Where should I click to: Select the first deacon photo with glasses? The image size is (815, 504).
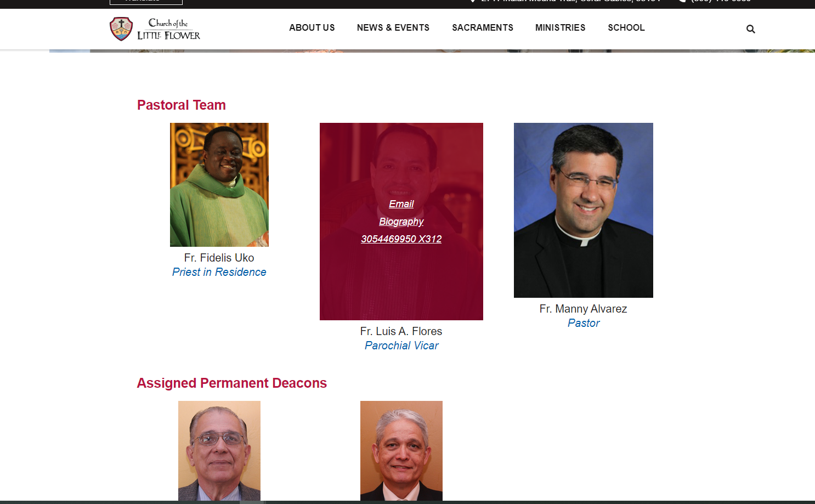(x=219, y=451)
